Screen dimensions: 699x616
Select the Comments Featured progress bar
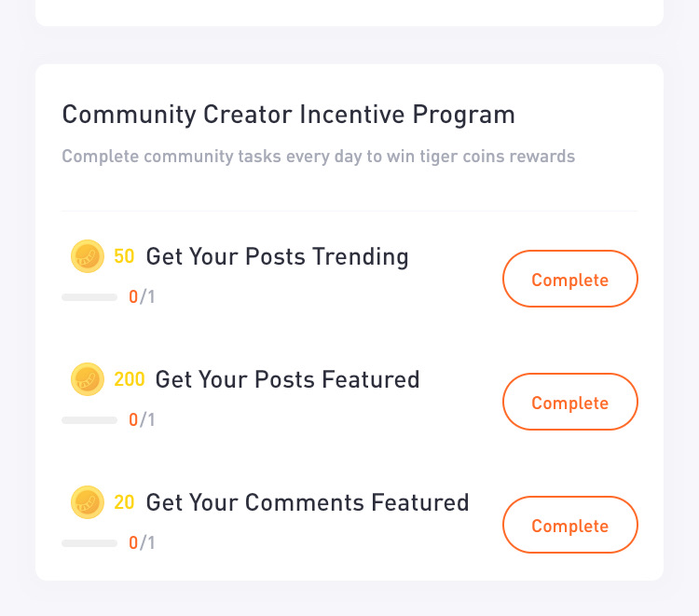point(89,543)
